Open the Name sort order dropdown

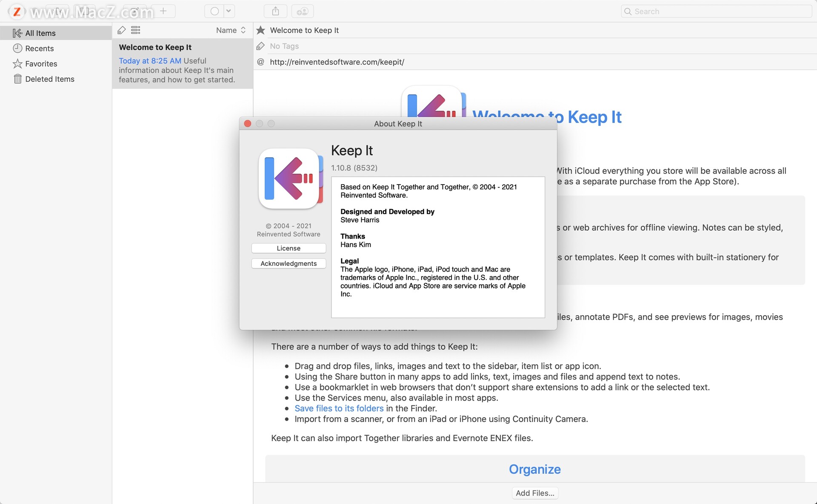point(231,30)
